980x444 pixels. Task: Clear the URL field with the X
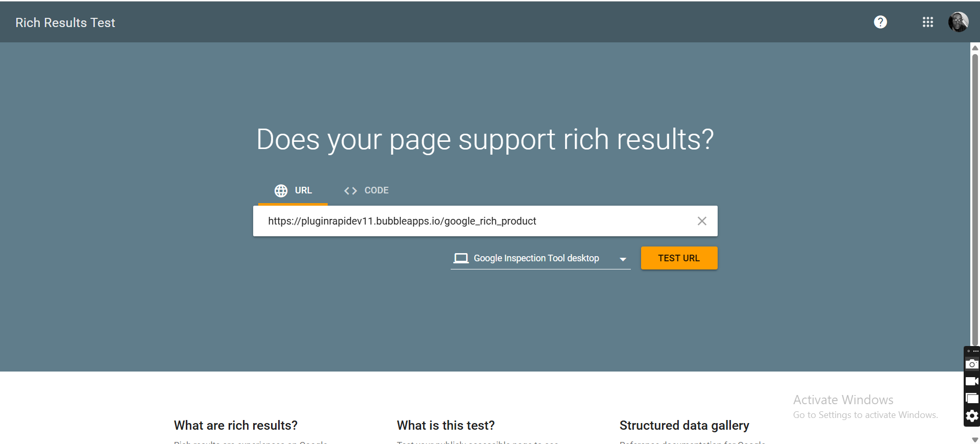(702, 221)
